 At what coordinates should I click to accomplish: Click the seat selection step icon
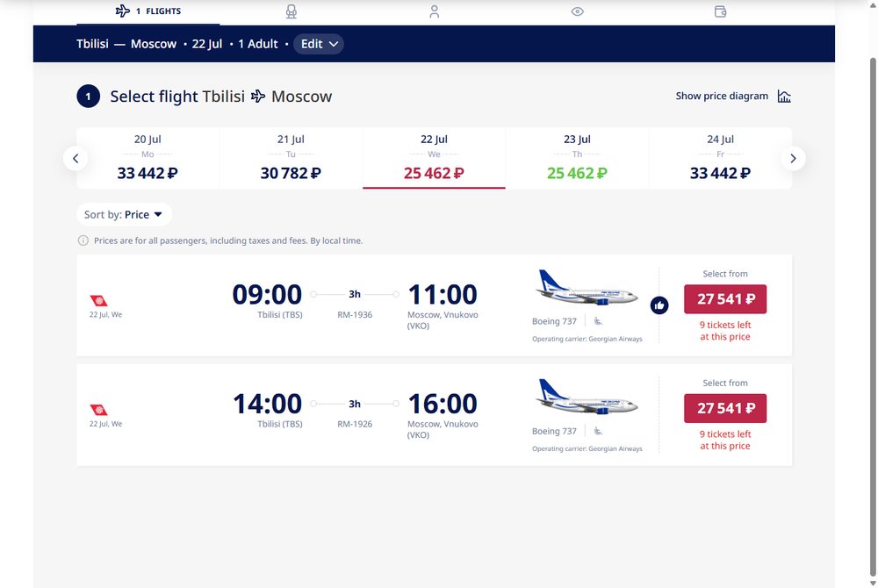(291, 11)
